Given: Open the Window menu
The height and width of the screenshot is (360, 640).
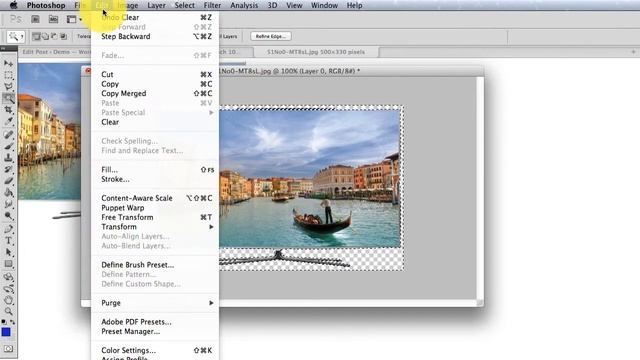Looking at the screenshot, I should click(324, 5).
